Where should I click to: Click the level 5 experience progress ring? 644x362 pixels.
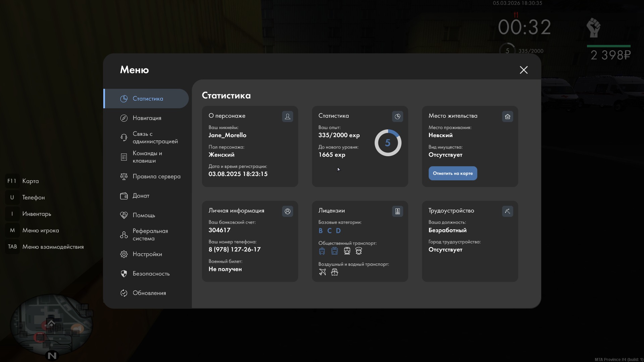click(x=388, y=143)
